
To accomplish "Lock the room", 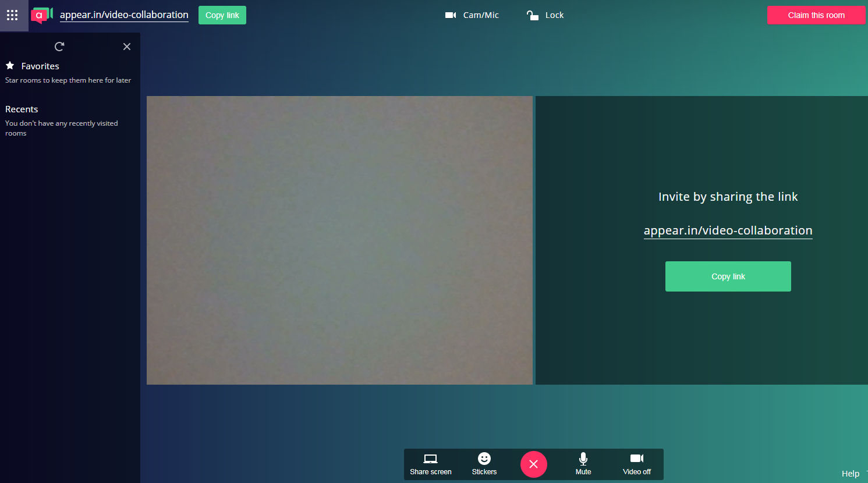I will pyautogui.click(x=545, y=15).
